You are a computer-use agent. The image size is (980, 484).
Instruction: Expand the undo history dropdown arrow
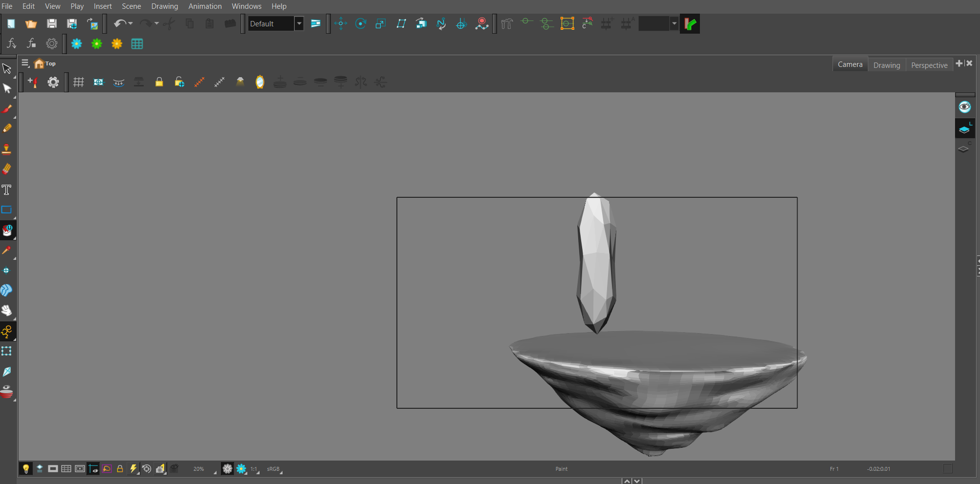pos(131,23)
